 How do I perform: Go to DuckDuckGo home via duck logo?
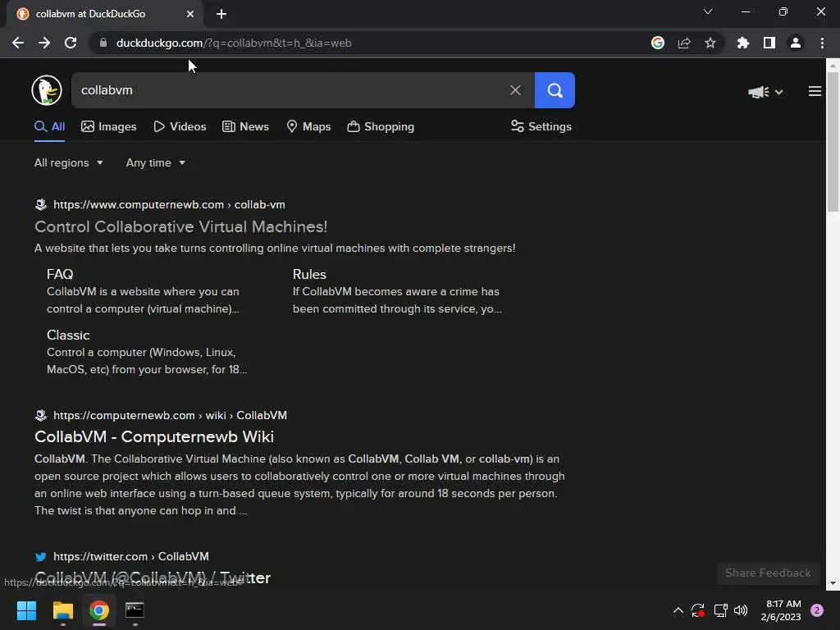(x=47, y=90)
